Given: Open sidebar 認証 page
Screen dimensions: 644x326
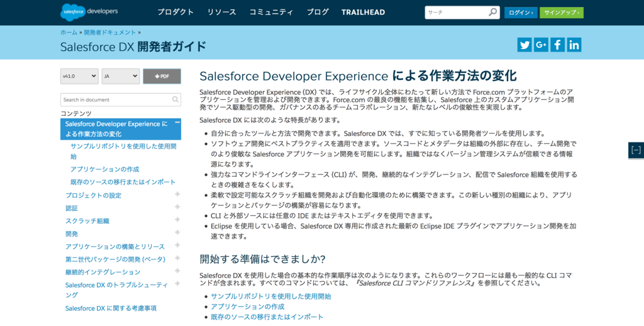Looking at the screenshot, I should [72, 208].
